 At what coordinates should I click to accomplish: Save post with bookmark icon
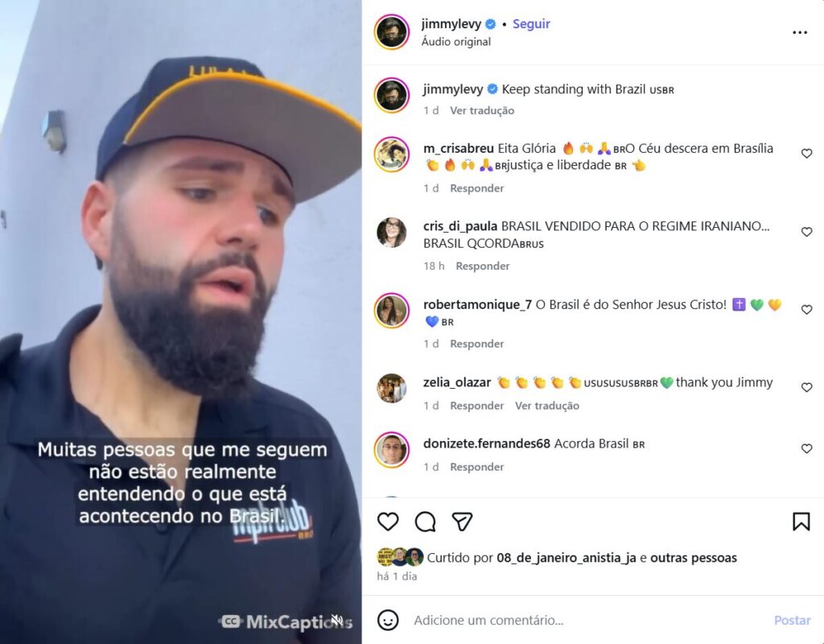click(x=801, y=522)
